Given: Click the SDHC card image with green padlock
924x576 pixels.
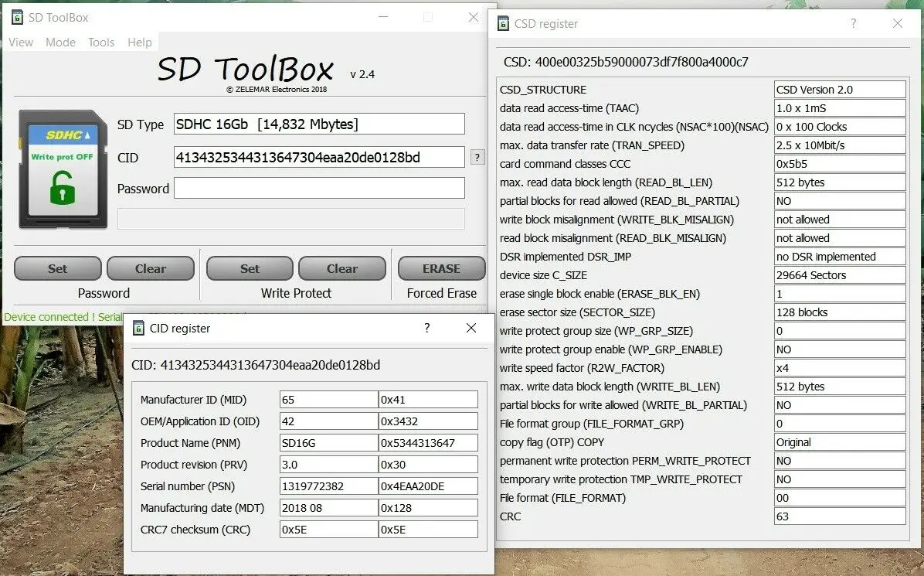Looking at the screenshot, I should [x=63, y=169].
